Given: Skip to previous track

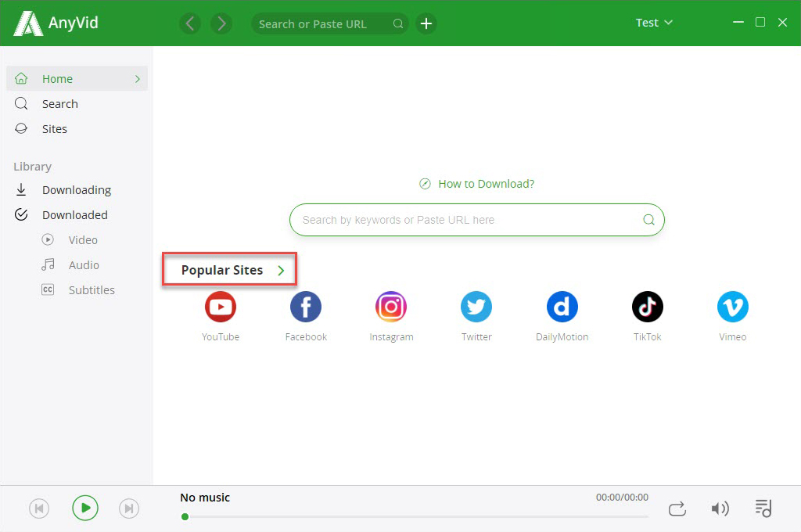Looking at the screenshot, I should [39, 509].
